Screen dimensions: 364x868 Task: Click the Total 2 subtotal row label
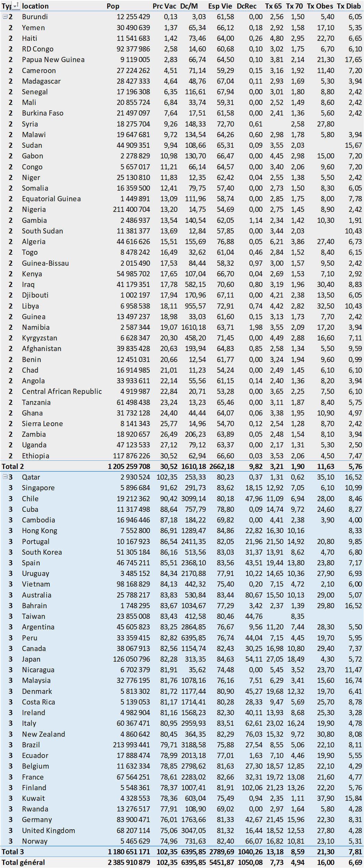(x=13, y=466)
